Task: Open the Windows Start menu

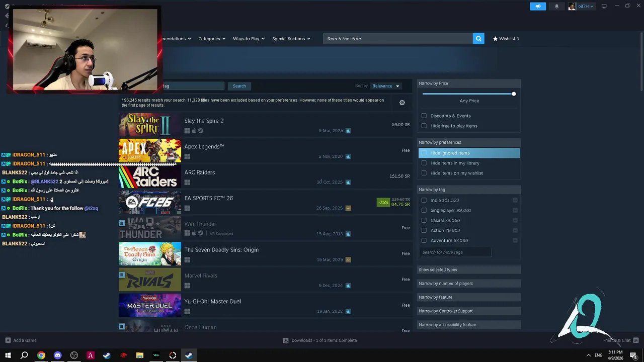Action: (8, 355)
